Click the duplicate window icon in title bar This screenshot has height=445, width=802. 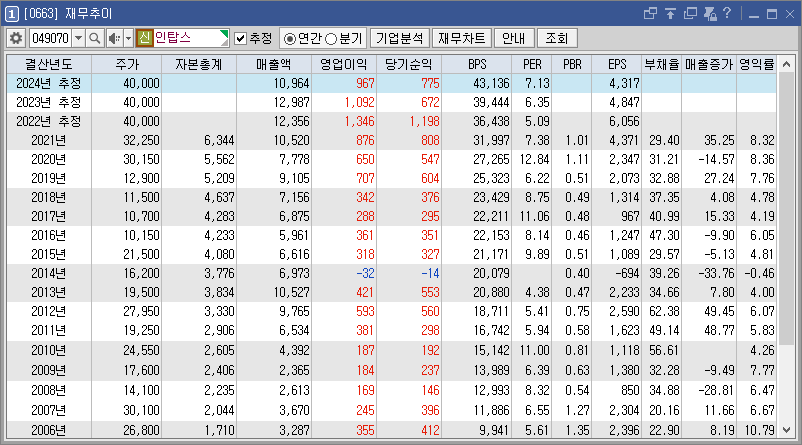point(690,13)
